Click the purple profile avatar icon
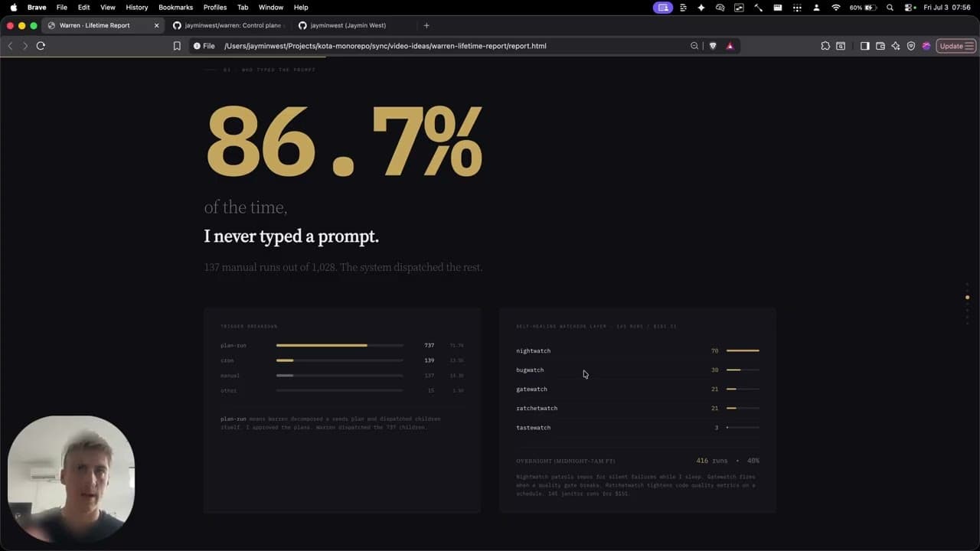This screenshot has height=551, width=980. pos(926,46)
